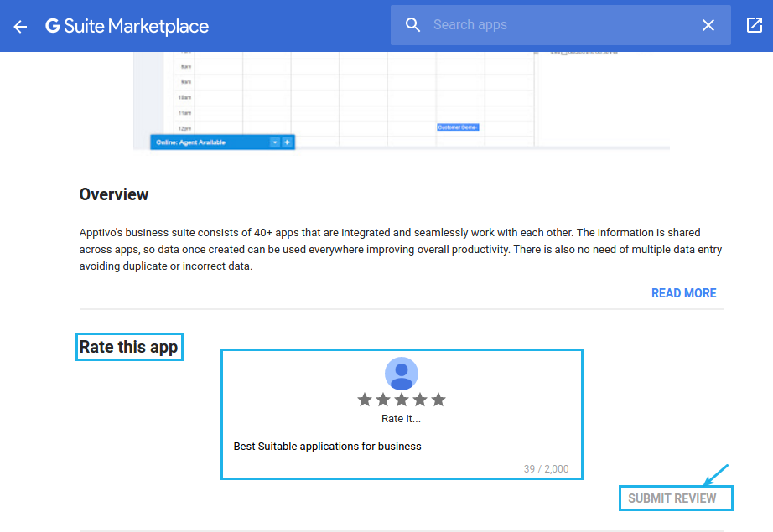Select the third rating star
Image resolution: width=773 pixels, height=532 pixels.
point(401,400)
